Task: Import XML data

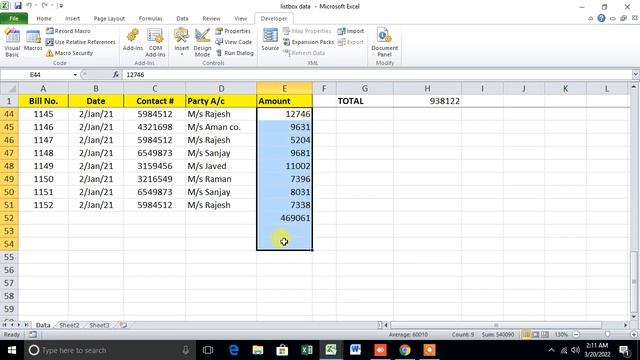Action: tap(351, 31)
